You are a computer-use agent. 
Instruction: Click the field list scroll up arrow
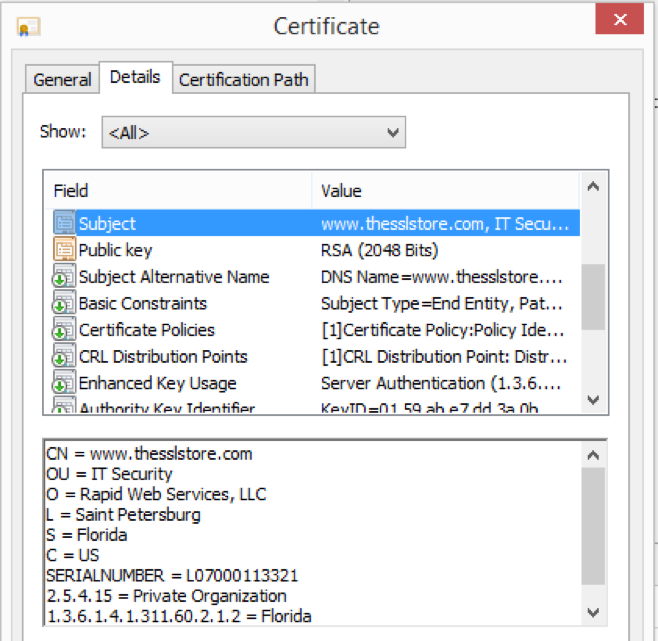click(593, 186)
